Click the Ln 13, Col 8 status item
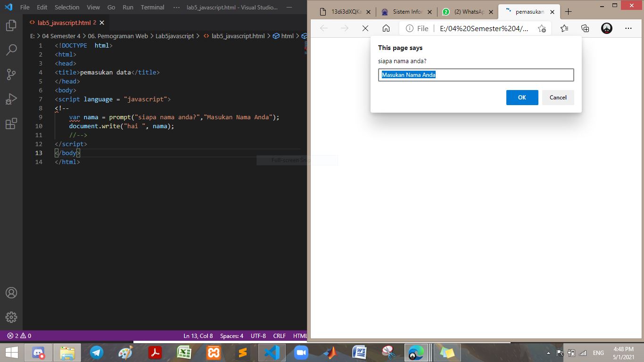Viewport: 644px width, 362px height. 198,336
